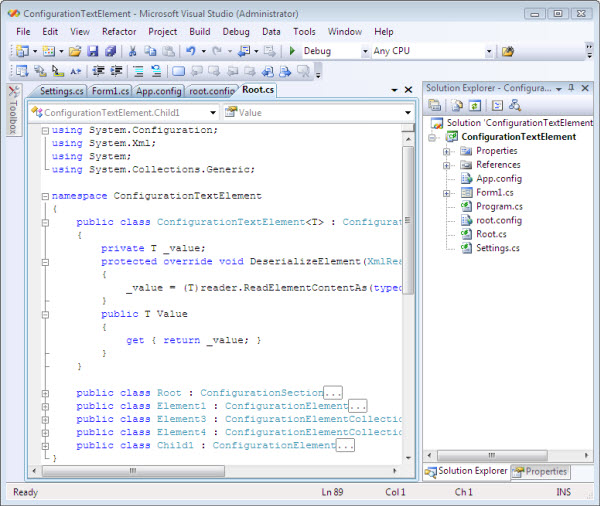The width and height of the screenshot is (600, 506).
Task: Open the File menu
Action: point(23,31)
